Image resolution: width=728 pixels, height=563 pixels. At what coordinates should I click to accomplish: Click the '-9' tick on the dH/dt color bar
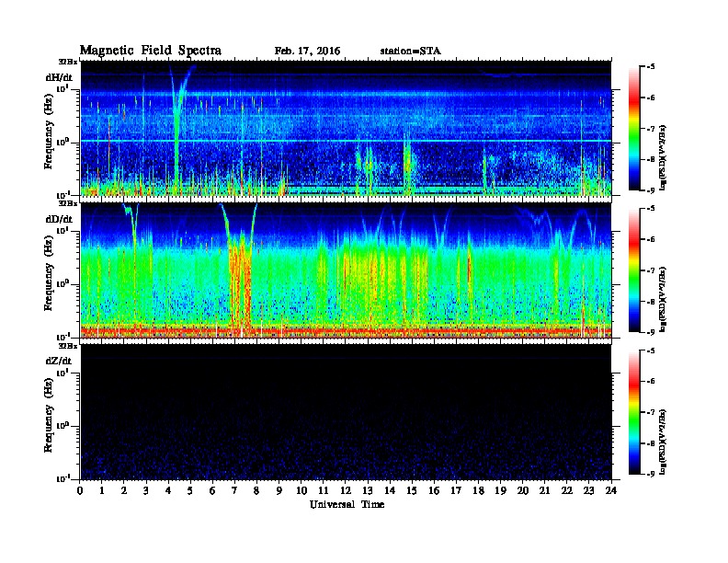[650, 190]
